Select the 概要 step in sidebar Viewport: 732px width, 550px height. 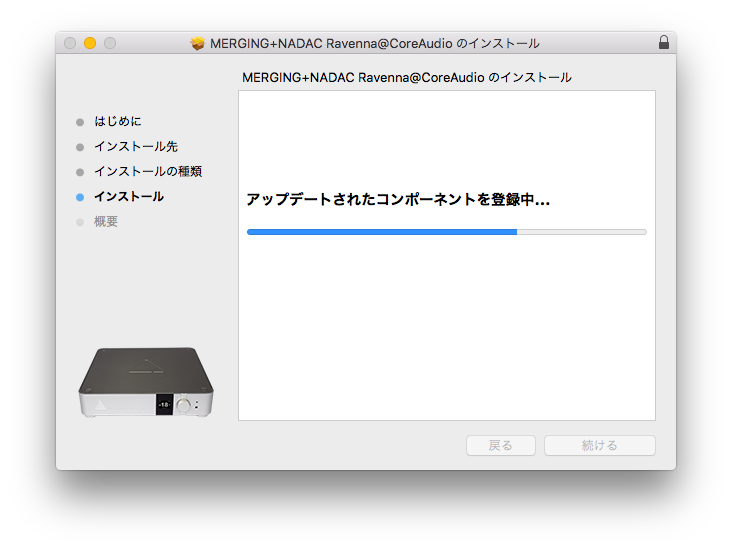click(x=106, y=222)
